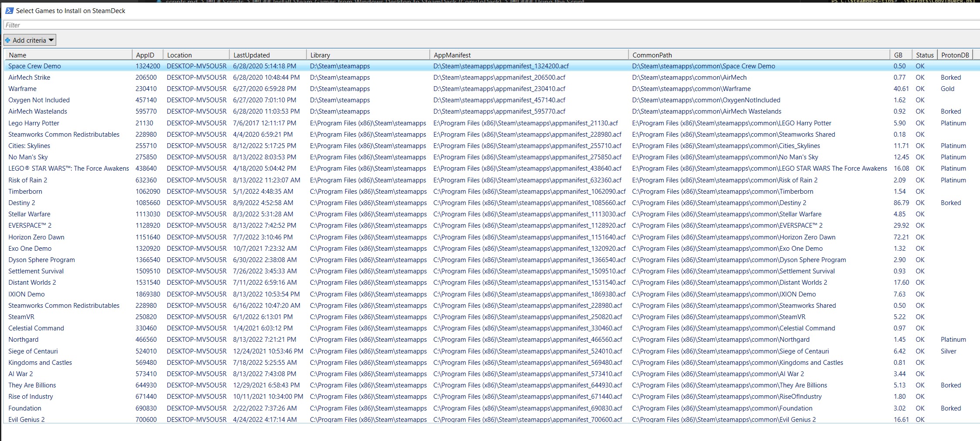980x441 pixels.
Task: Click the Silver ProtonDB rating cell
Action: pyautogui.click(x=949, y=351)
